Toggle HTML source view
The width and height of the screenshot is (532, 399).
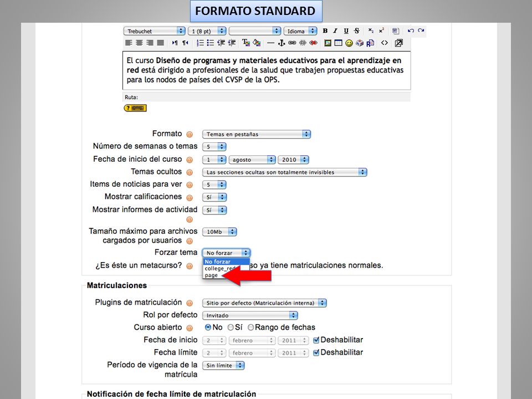tap(385, 43)
